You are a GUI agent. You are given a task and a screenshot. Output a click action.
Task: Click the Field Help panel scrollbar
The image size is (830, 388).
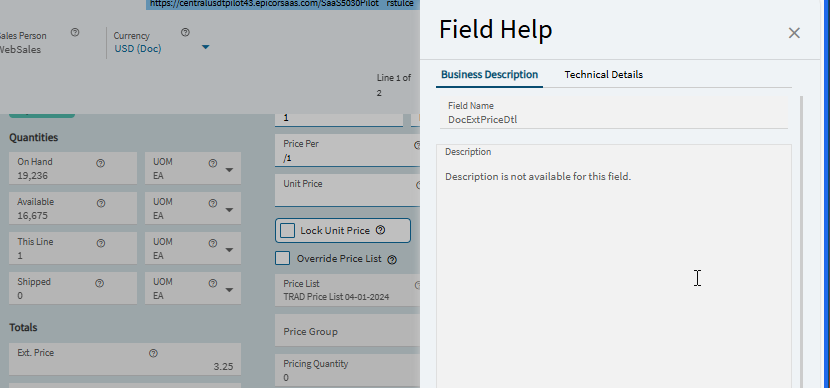click(802, 241)
